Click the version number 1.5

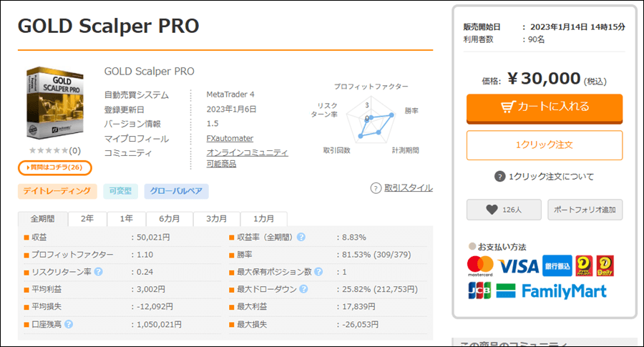click(x=213, y=124)
